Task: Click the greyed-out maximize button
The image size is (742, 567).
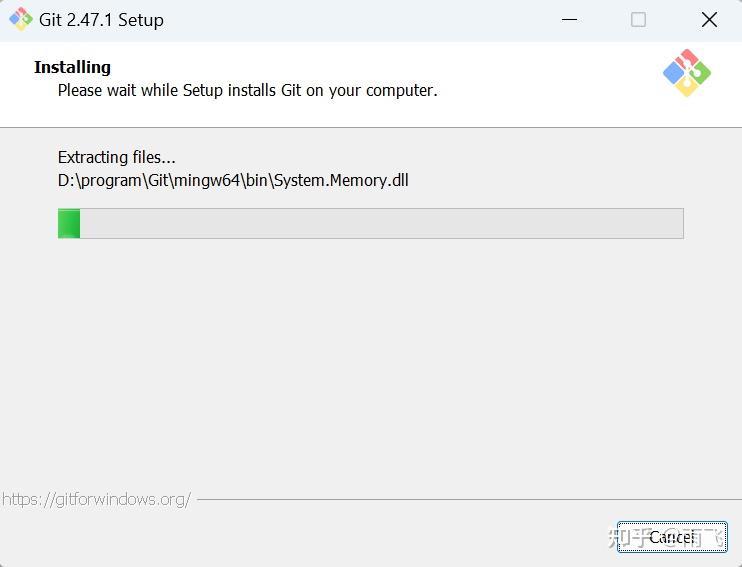Action: (x=638, y=20)
